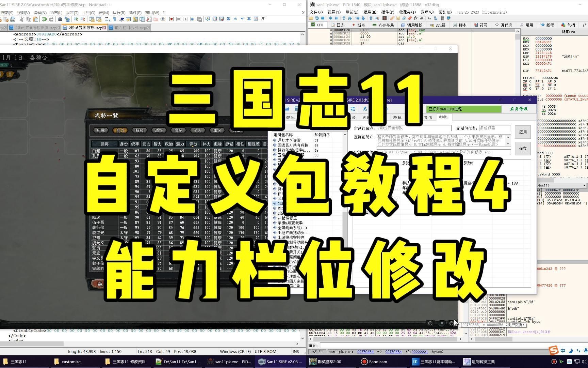
Task: Click the 特技 filter tab in the game list
Action: (140, 130)
